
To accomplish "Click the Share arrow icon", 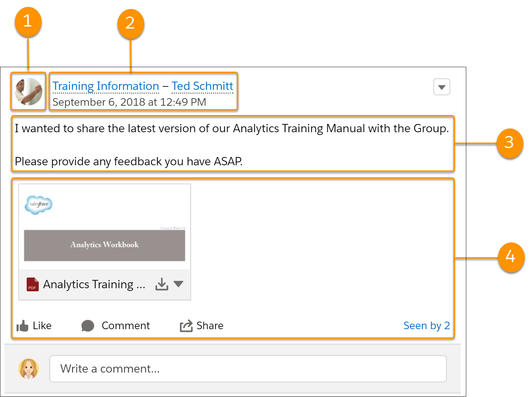I will 186,326.
